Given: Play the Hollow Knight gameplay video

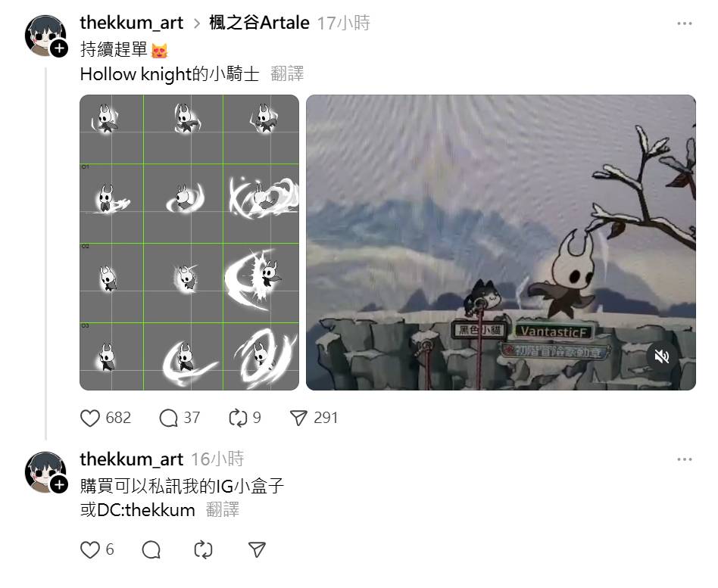Looking at the screenshot, I should click(x=501, y=242).
